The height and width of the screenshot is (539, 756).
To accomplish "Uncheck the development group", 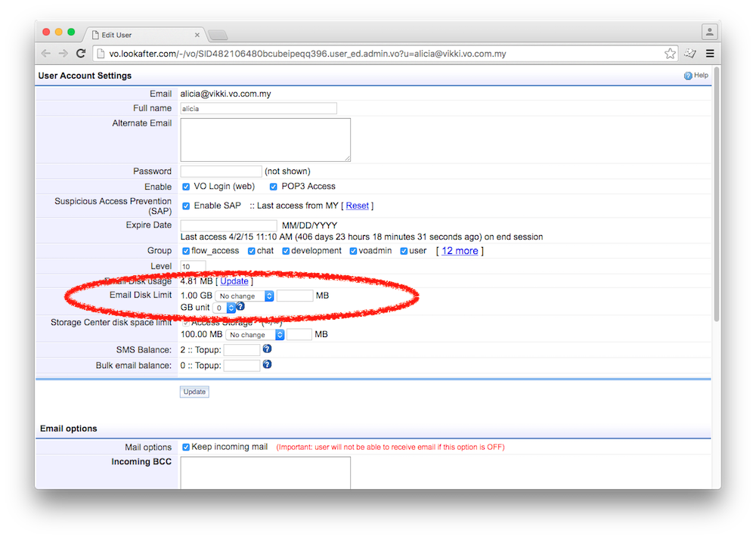I will point(286,251).
